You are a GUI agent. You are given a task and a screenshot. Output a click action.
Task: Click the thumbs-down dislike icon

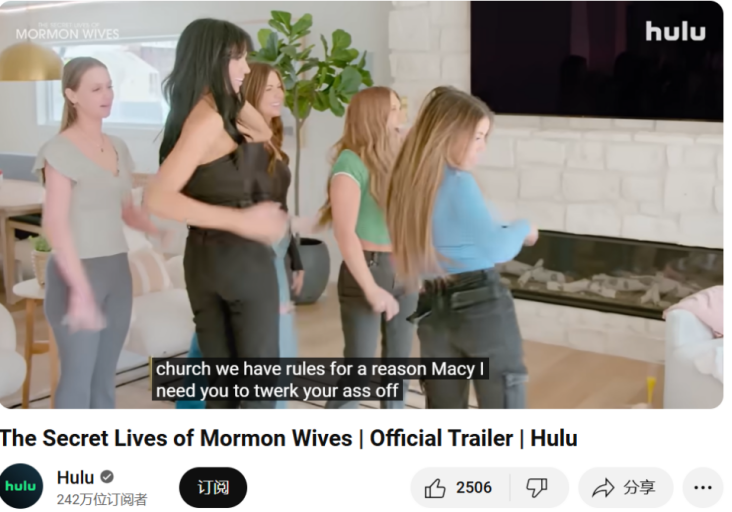536,488
